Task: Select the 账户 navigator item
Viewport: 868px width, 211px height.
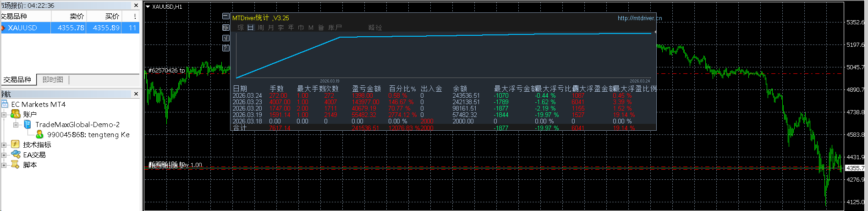Action: click(30, 114)
